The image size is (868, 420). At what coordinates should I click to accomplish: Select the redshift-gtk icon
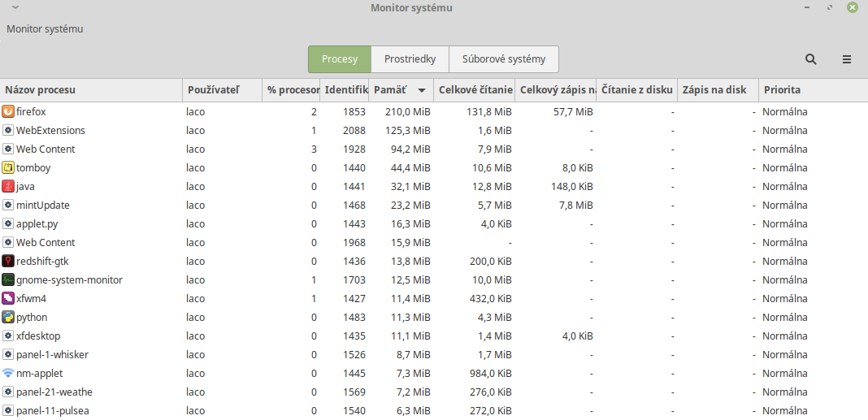click(8, 261)
